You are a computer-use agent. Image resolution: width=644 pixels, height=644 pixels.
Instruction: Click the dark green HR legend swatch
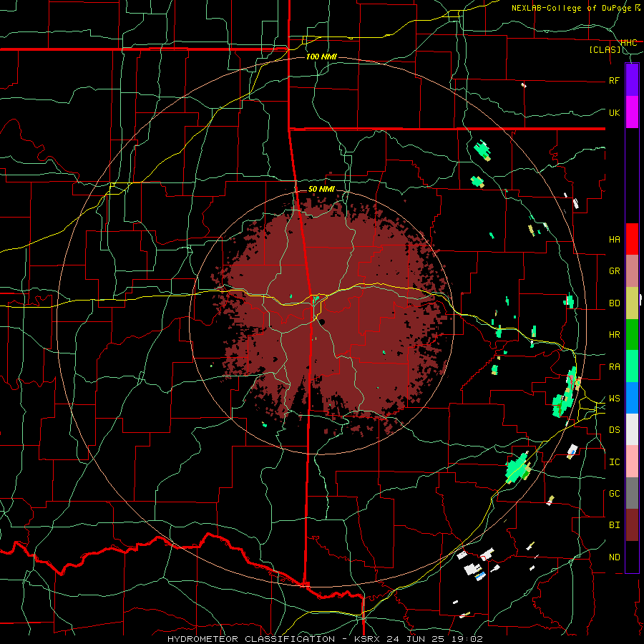[632, 335]
